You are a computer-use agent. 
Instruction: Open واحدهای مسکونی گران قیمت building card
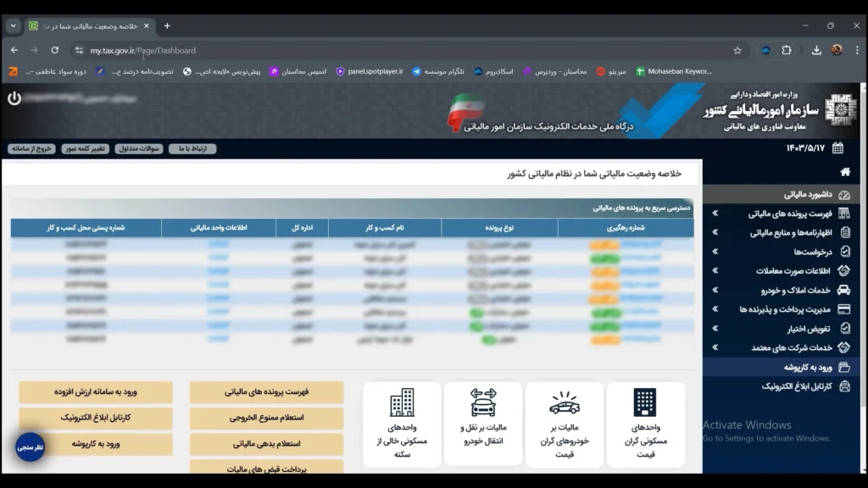645,424
